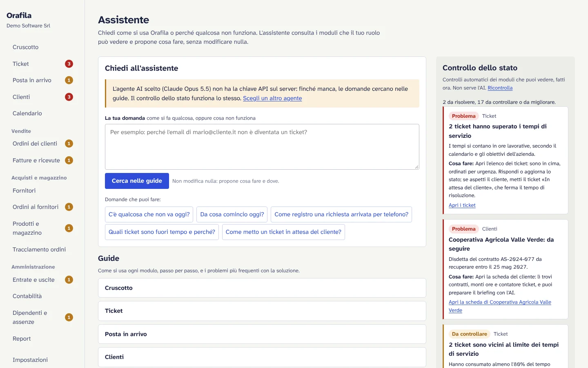
Task: Expand the Posta in arrivo guide
Action: click(262, 334)
